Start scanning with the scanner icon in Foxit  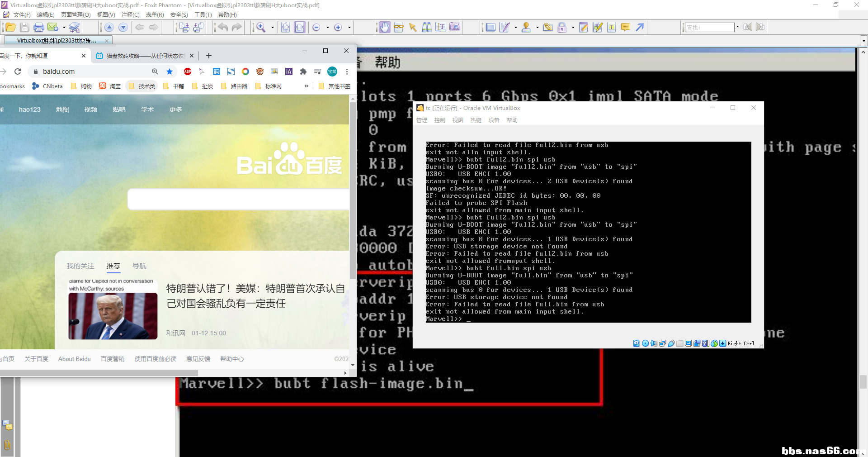(x=75, y=27)
